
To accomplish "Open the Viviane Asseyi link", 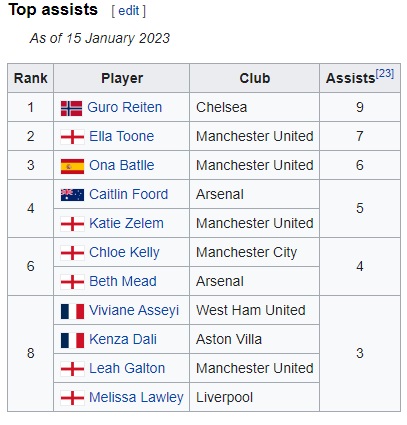I will (134, 310).
